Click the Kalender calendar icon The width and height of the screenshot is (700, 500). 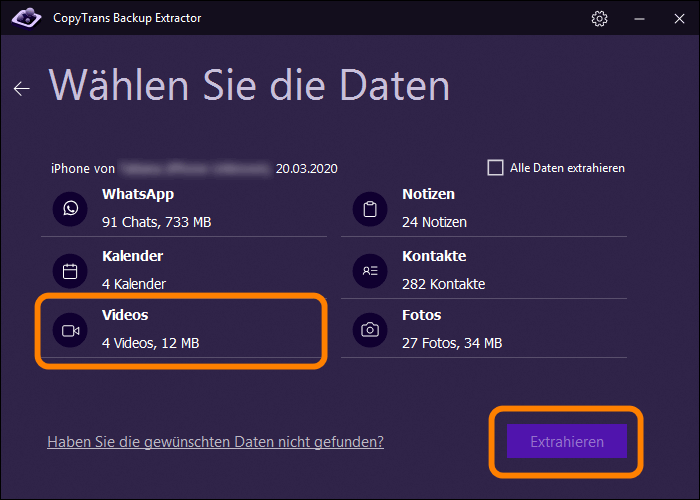tap(70, 271)
